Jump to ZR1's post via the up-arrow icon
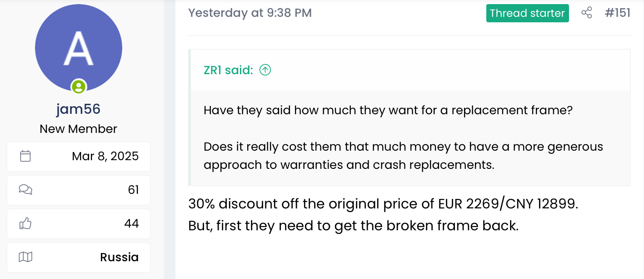Viewport: 644px width, 279px height. tap(265, 70)
